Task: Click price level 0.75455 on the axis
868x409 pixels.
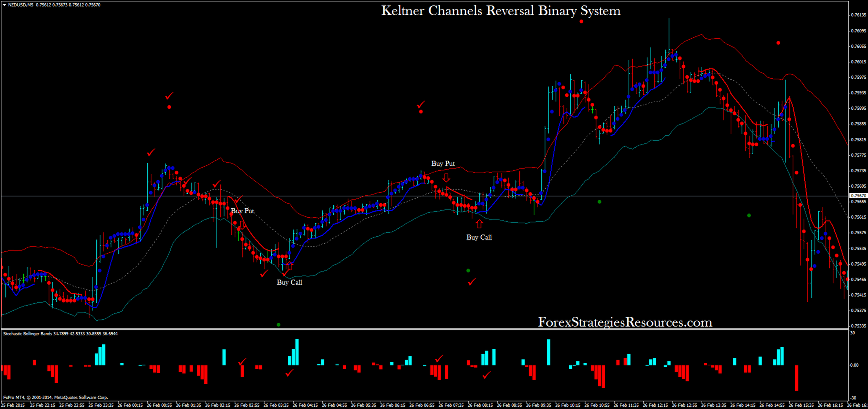Action: (x=858, y=280)
